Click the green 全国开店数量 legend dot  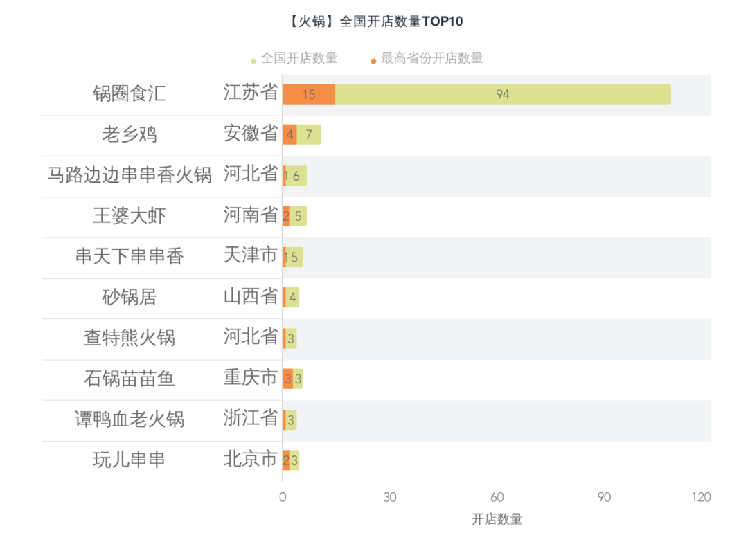click(x=253, y=60)
